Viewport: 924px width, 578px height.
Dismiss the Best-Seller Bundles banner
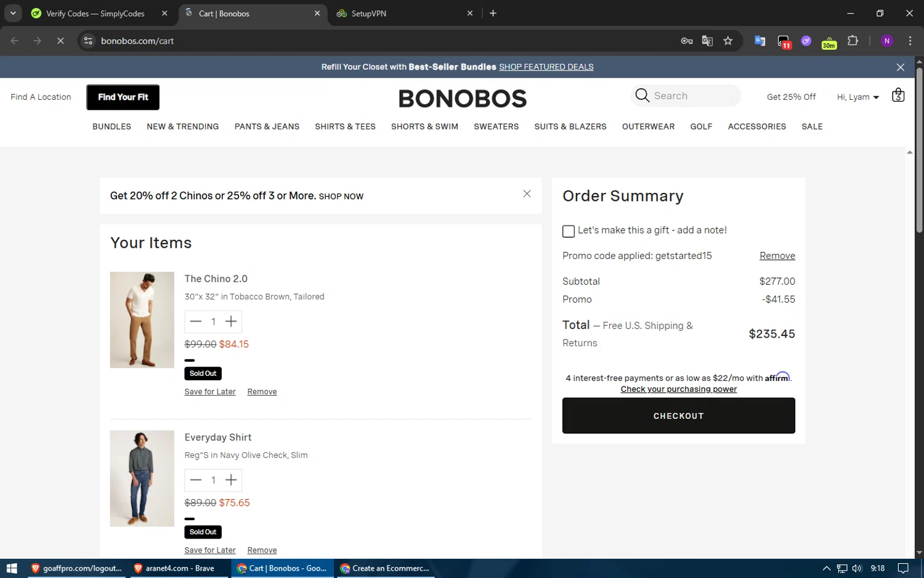click(901, 67)
